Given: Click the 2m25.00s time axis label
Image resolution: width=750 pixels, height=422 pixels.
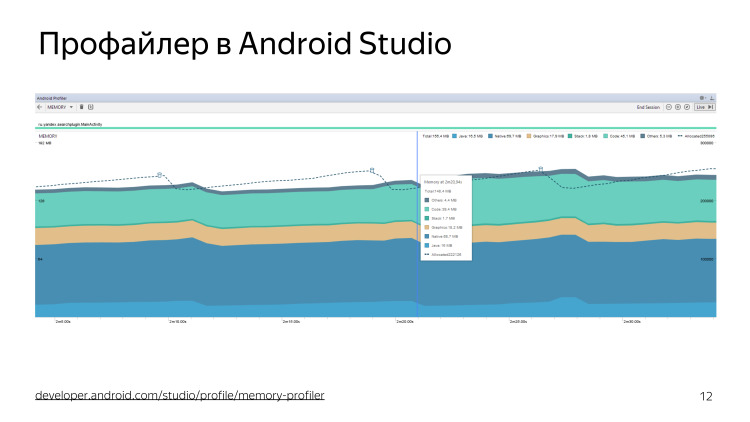Looking at the screenshot, I should click(518, 322).
